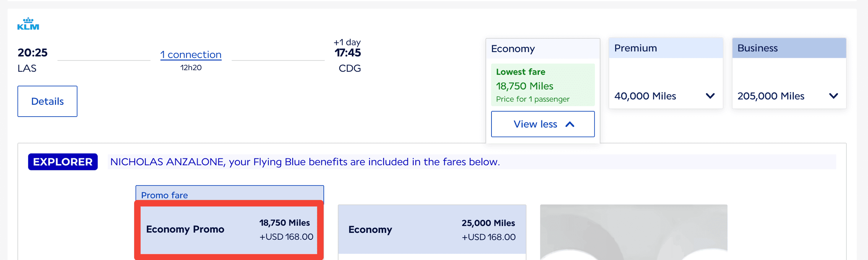Click the up chevron beside View less
The height and width of the screenshot is (260, 868).
click(x=570, y=124)
